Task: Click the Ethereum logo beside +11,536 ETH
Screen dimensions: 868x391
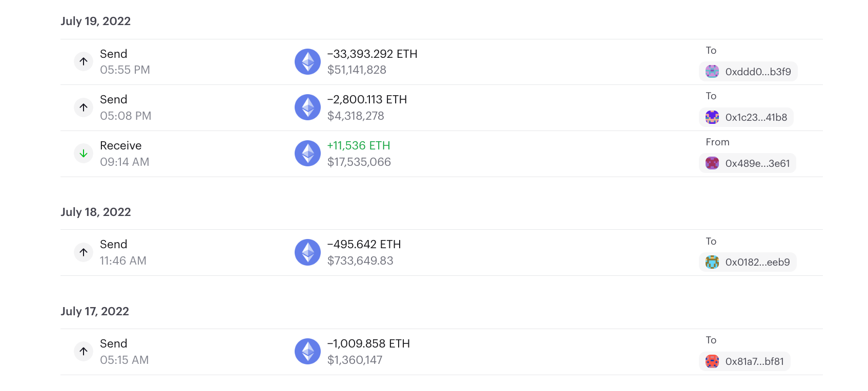Action: (307, 154)
